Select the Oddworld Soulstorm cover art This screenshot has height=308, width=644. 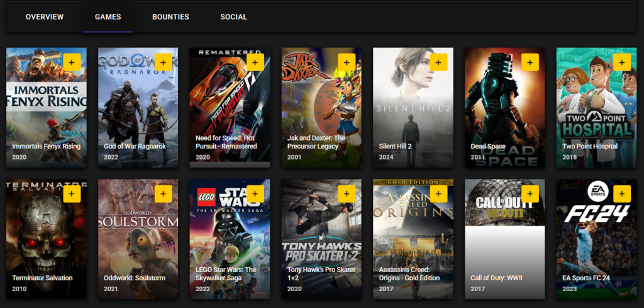coord(138,239)
